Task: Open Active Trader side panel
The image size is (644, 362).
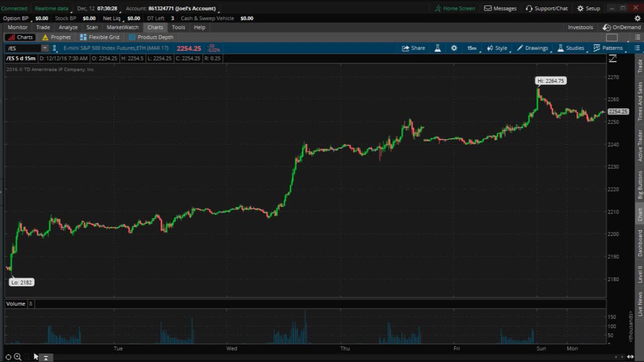Action: point(640,145)
